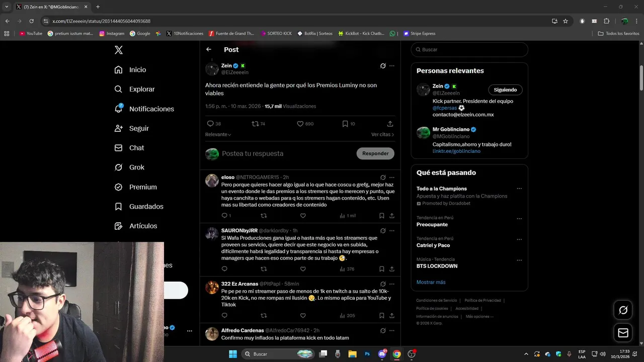Open Explorar in sidebar
Screen dimensions: 644x362
[x=135, y=89]
